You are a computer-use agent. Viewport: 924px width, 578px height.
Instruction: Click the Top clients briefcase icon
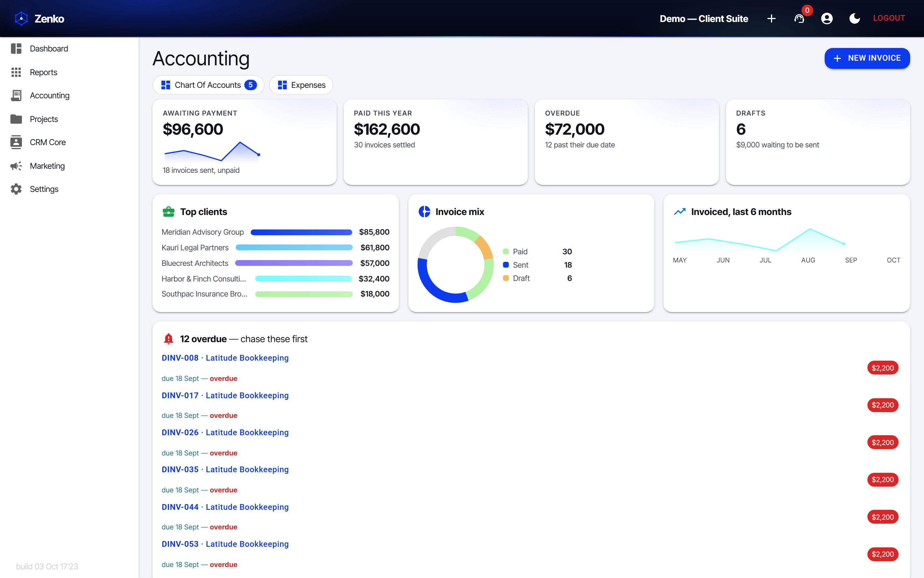point(168,212)
